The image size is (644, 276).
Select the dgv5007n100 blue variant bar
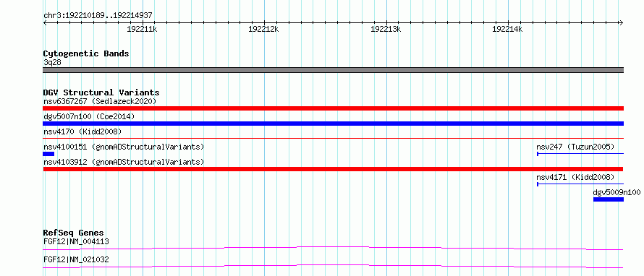coord(333,124)
